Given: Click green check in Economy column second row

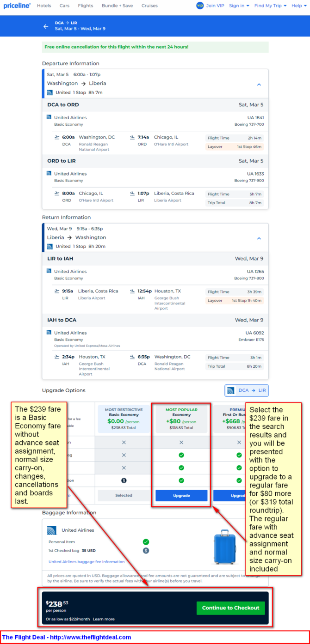Looking at the screenshot, I should tap(181, 455).
